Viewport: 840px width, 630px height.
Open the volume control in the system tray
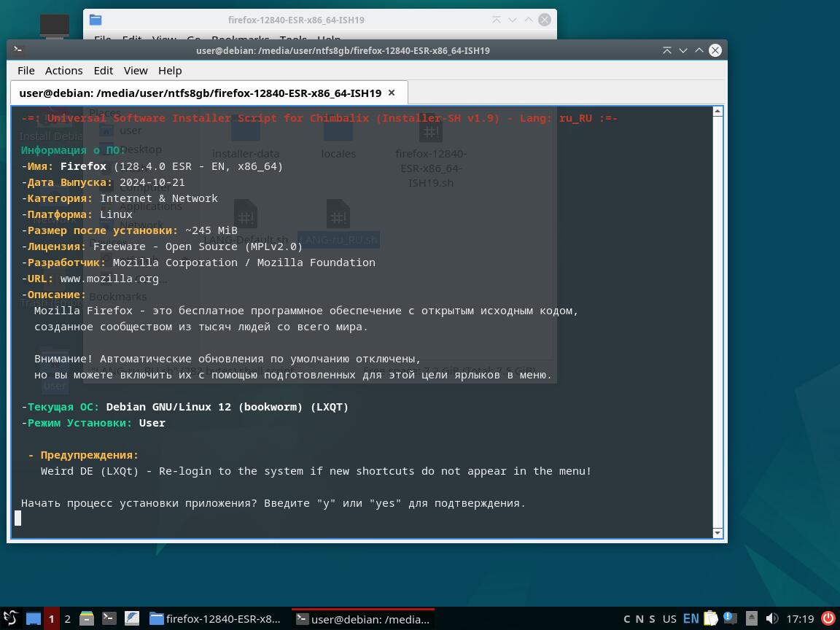pos(772,618)
